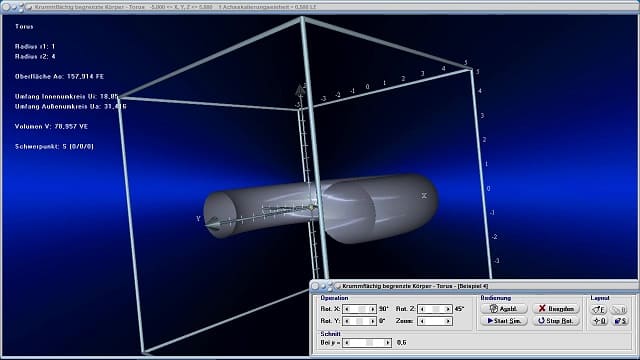Click the Umfang Innenumkreis Ui text
This screenshot has height=360, width=640.
67,96
